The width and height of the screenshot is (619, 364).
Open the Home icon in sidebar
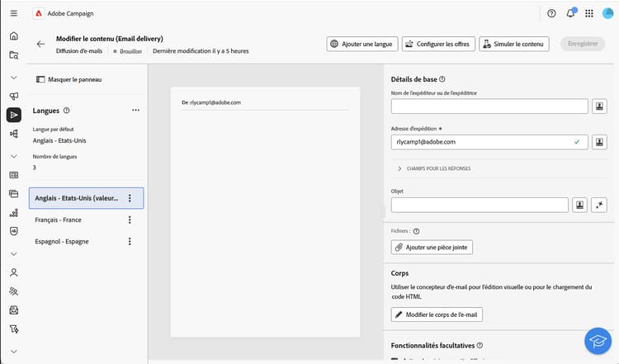[13, 36]
